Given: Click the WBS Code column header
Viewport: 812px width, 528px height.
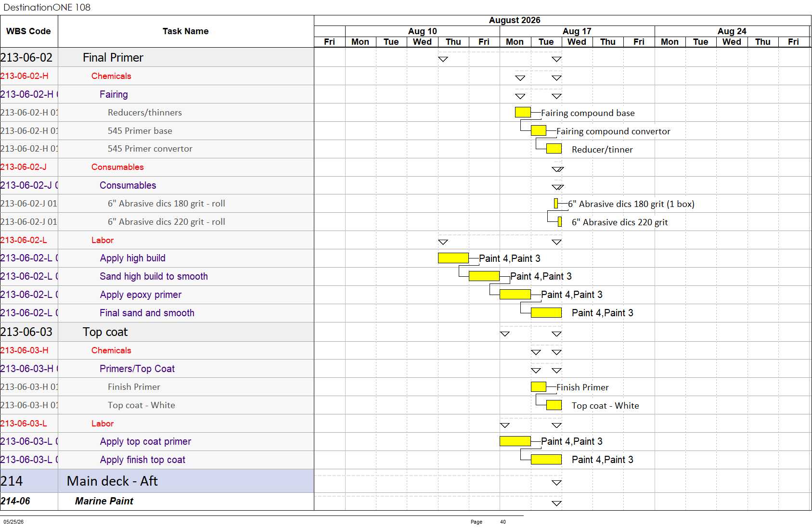Looking at the screenshot, I should click(29, 31).
